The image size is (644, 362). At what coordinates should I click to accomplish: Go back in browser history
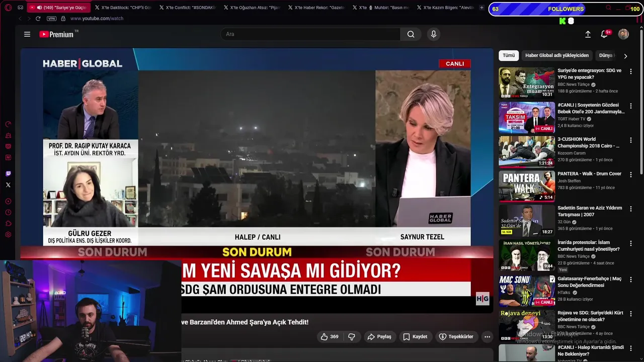pos(20,19)
